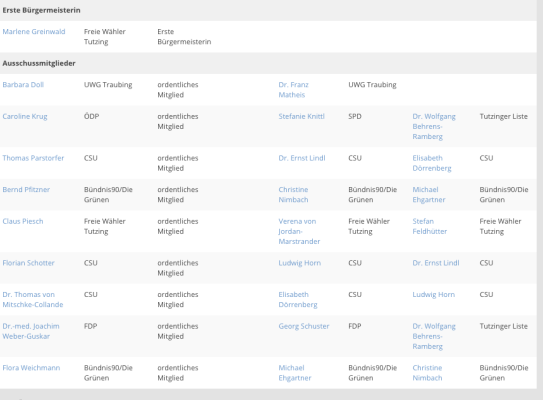The image size is (543, 400).
Task: Open the Georg Schuster link
Action: point(304,326)
